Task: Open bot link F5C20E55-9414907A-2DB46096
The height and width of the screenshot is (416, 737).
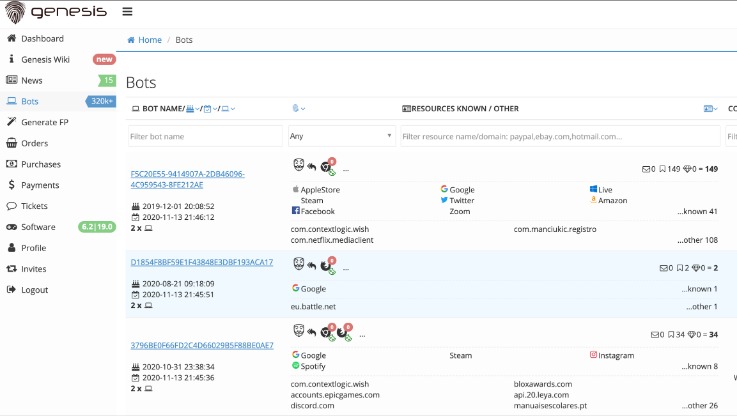Action: (188, 179)
